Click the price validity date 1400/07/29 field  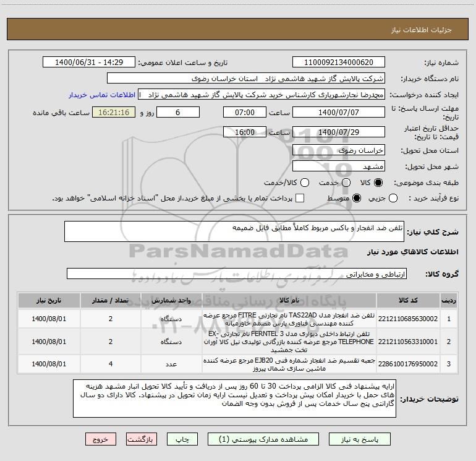point(339,132)
